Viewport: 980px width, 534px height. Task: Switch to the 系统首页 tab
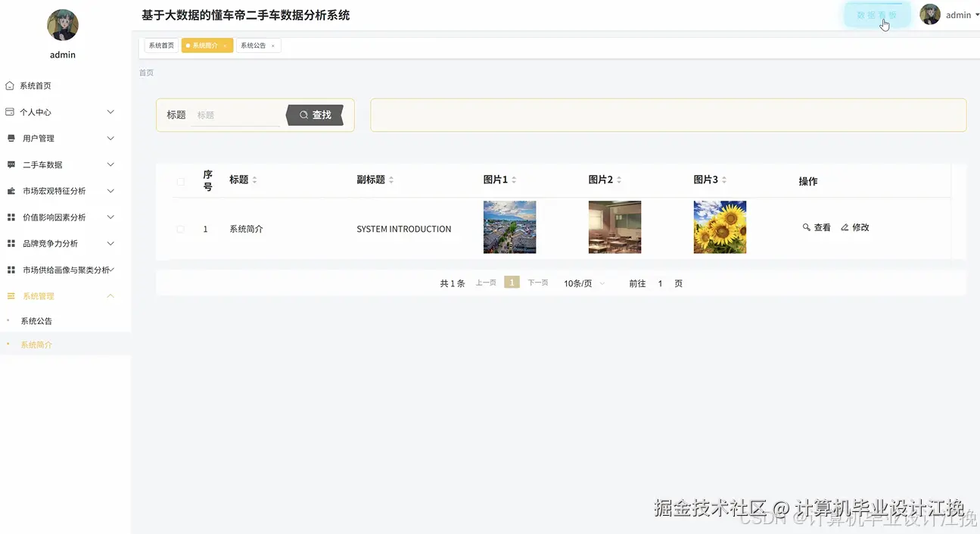pos(161,45)
